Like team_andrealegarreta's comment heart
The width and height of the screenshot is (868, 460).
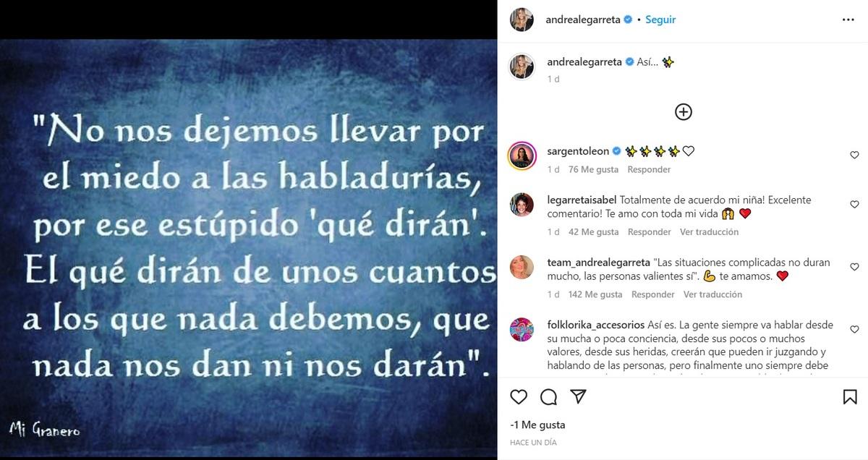854,268
